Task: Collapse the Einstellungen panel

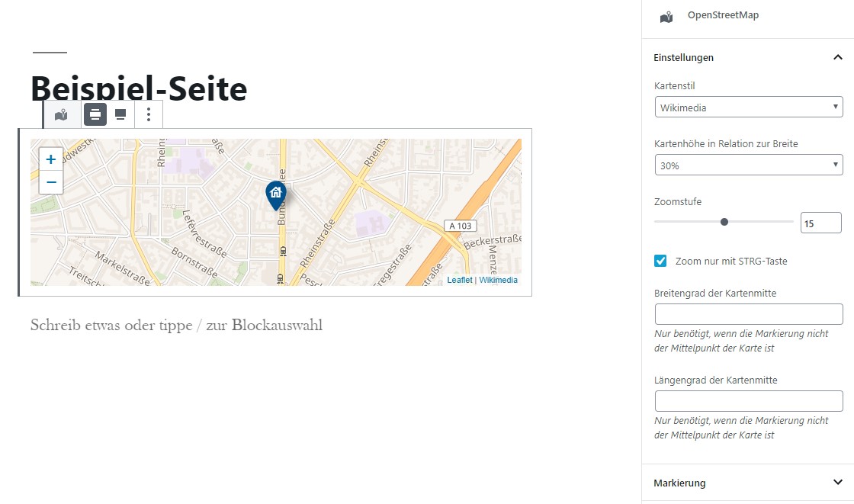Action: [748, 57]
